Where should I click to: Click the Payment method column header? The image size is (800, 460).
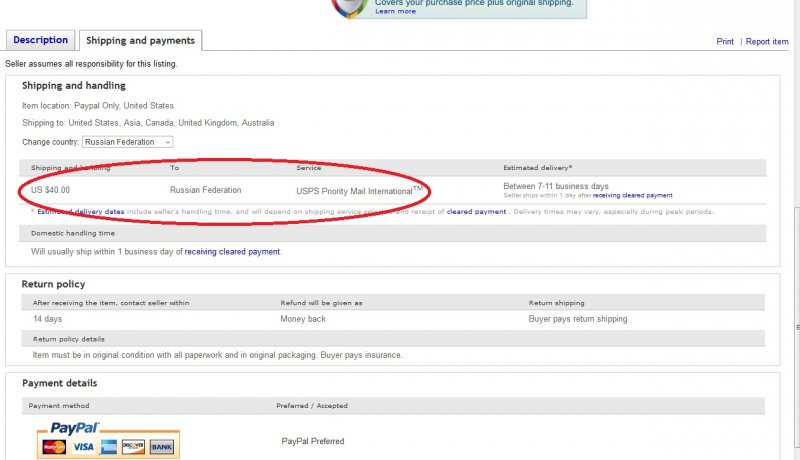(59, 406)
